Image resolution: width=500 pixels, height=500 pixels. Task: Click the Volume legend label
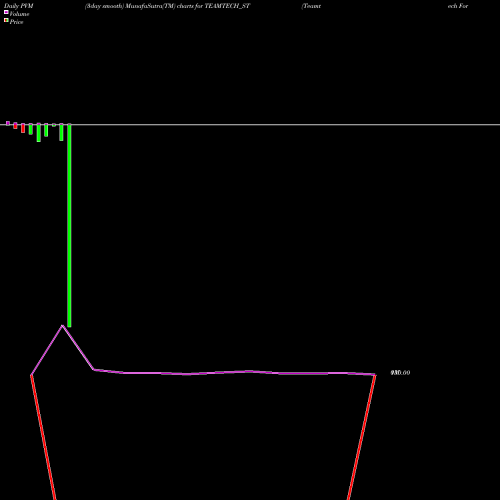click(x=19, y=14)
